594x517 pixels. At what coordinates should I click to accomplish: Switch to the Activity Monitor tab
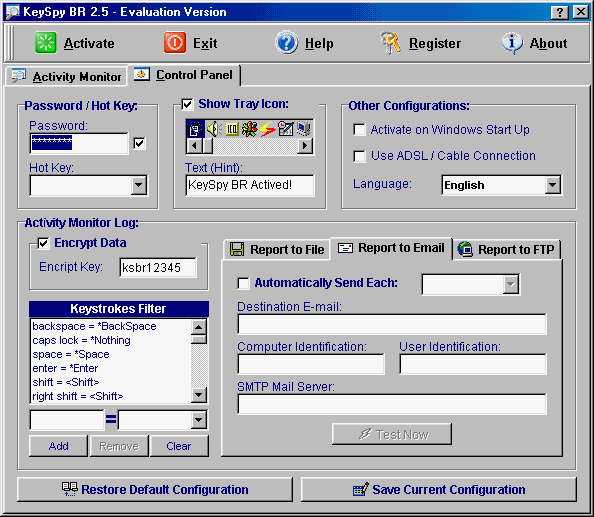point(66,76)
